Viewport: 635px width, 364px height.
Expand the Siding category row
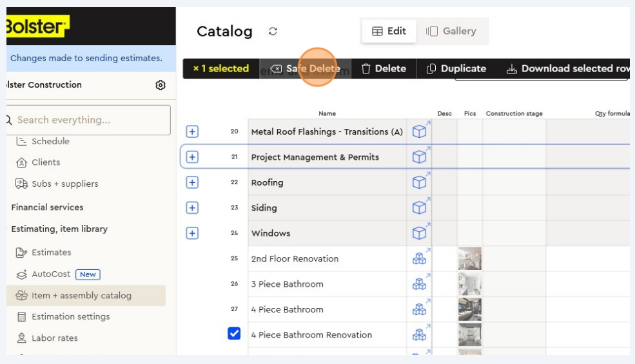(192, 207)
